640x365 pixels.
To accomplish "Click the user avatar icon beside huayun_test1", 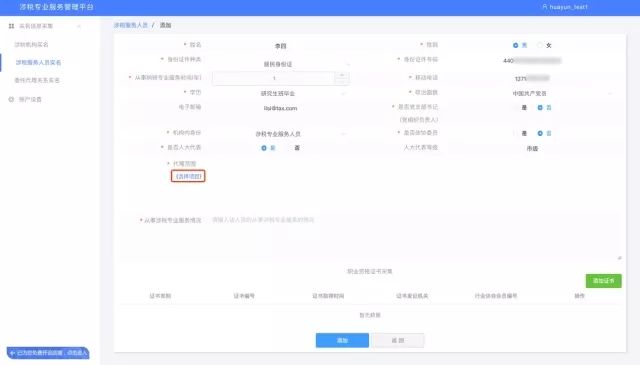I will pyautogui.click(x=544, y=7).
